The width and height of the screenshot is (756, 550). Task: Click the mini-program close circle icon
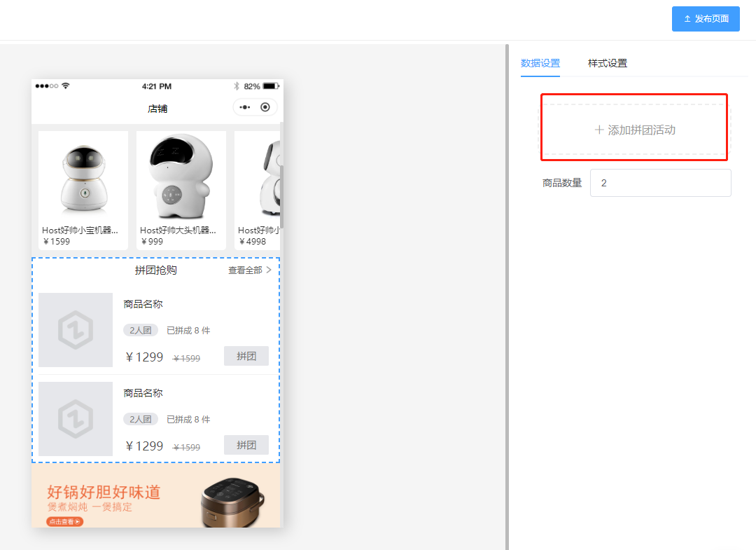point(265,107)
